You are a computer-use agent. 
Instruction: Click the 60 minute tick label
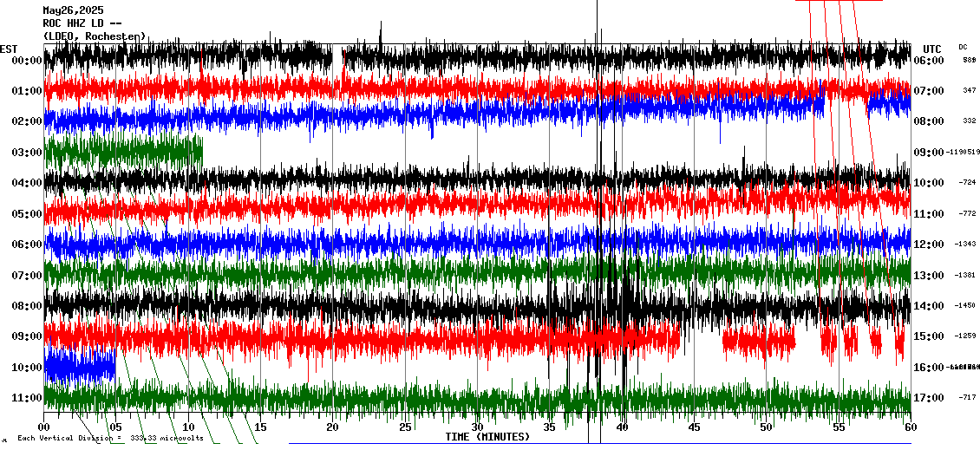[x=911, y=427]
